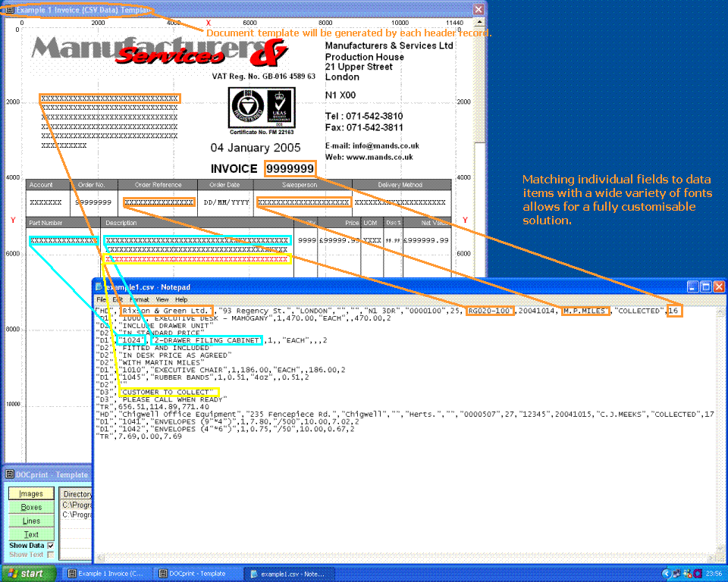Close the Example 1 Invoice template window

[x=479, y=9]
